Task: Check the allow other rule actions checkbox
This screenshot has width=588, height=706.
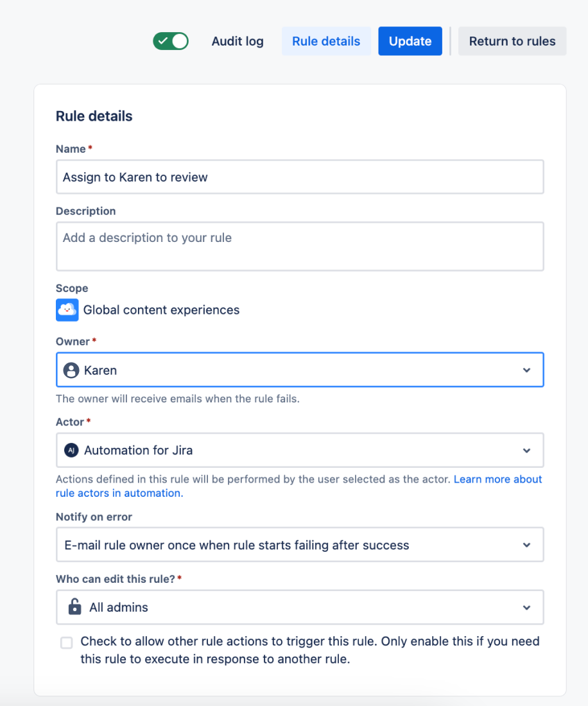Action: point(67,642)
